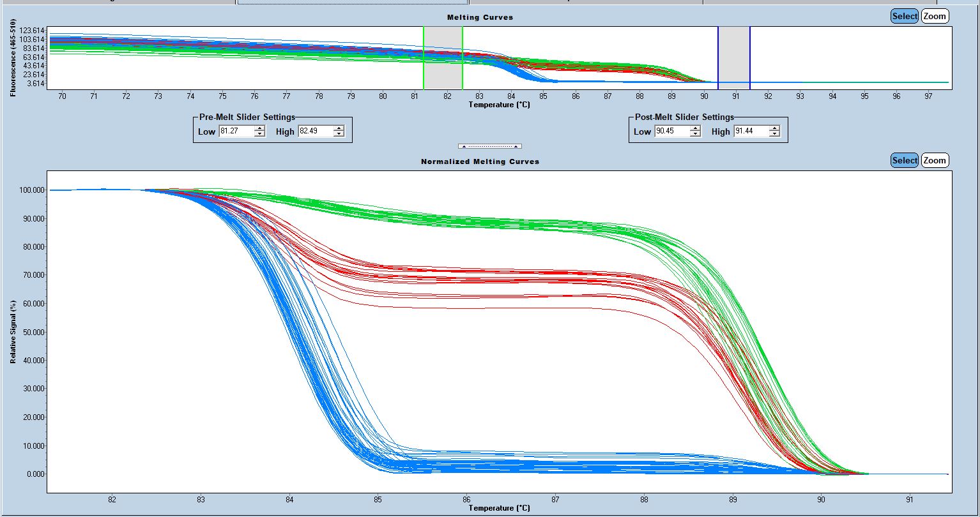This screenshot has height=517, width=980.
Task: Decrease the Post-Melt Low value with down arrow
Action: click(x=695, y=134)
